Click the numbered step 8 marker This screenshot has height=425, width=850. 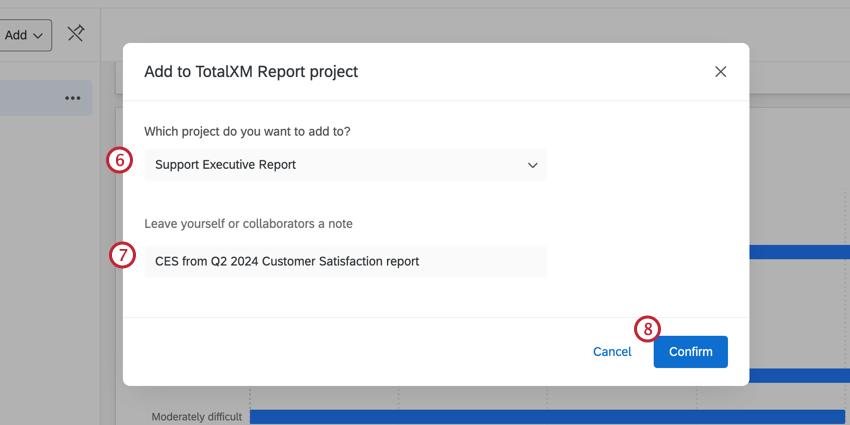[647, 328]
